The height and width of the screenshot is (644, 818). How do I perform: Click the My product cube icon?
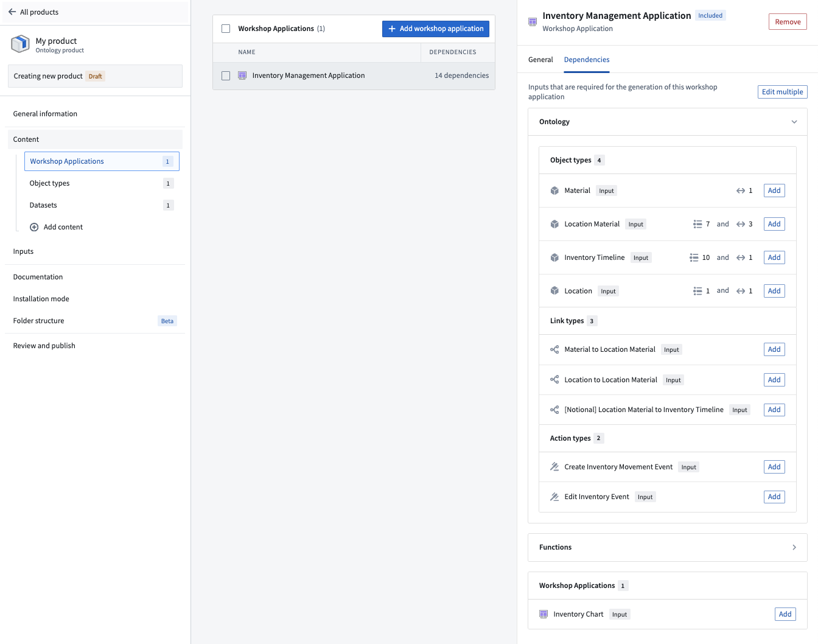(x=20, y=44)
